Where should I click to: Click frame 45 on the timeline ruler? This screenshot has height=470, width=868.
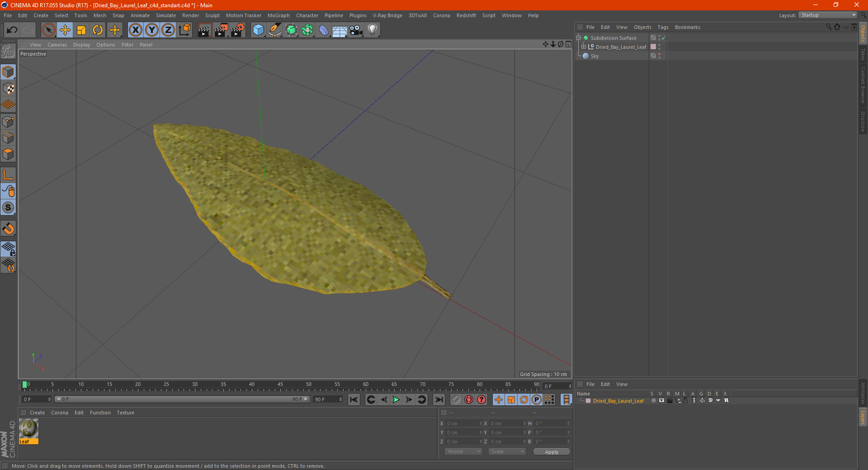tap(280, 385)
